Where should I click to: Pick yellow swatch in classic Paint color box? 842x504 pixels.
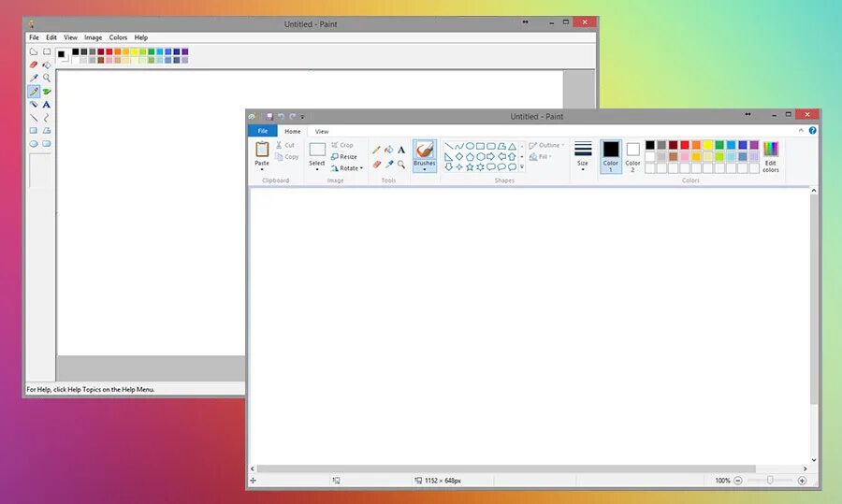pyautogui.click(x=134, y=51)
